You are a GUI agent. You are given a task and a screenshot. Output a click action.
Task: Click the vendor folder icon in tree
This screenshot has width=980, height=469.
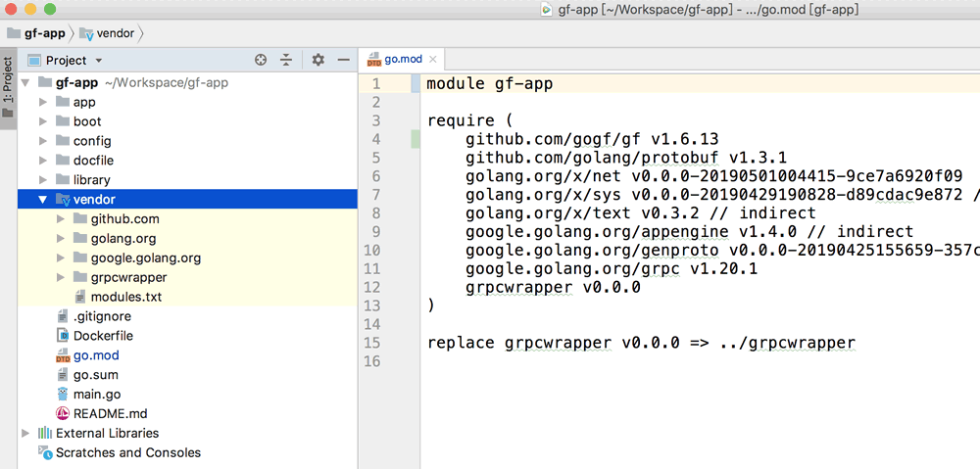[63, 199]
